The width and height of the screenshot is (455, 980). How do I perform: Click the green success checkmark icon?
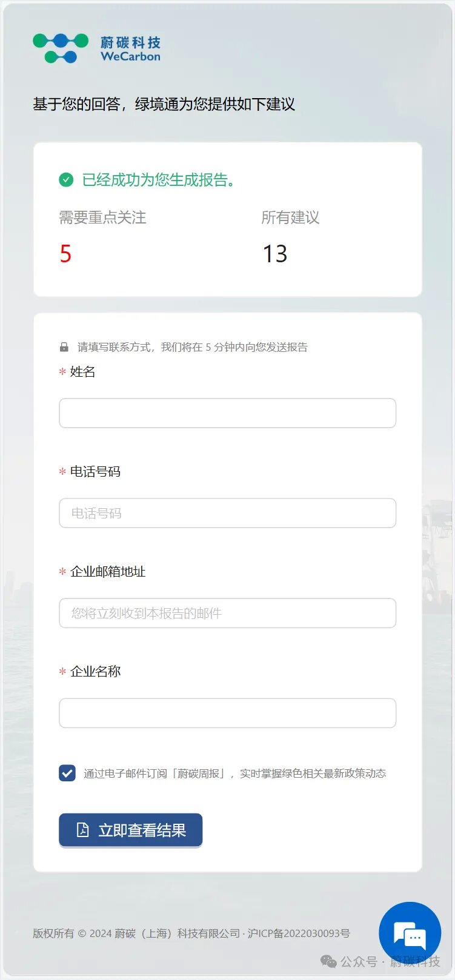point(66,179)
